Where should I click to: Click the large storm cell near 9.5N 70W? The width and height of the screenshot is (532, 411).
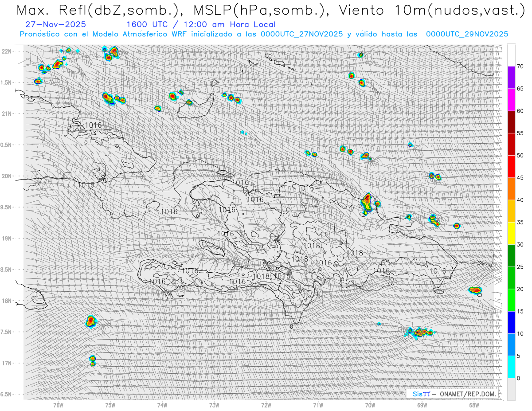[x=367, y=204]
